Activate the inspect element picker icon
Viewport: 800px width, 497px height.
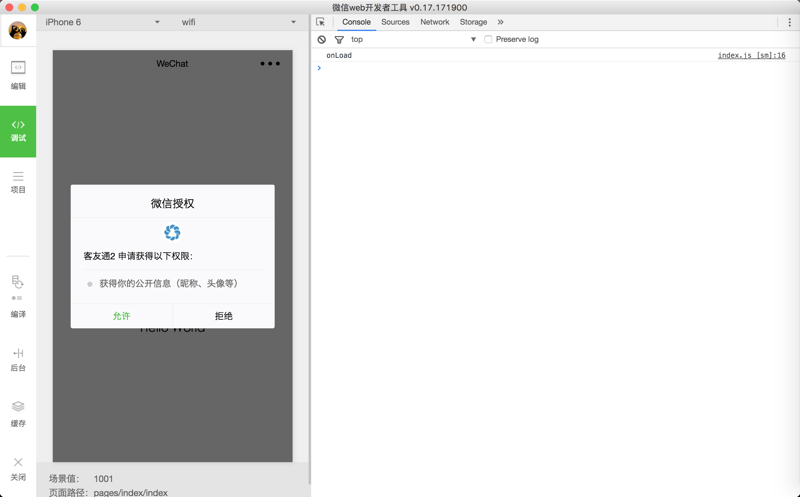(x=320, y=22)
